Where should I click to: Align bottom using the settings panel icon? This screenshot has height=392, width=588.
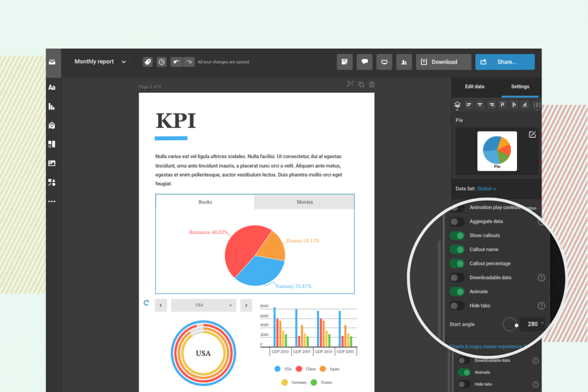(525, 105)
